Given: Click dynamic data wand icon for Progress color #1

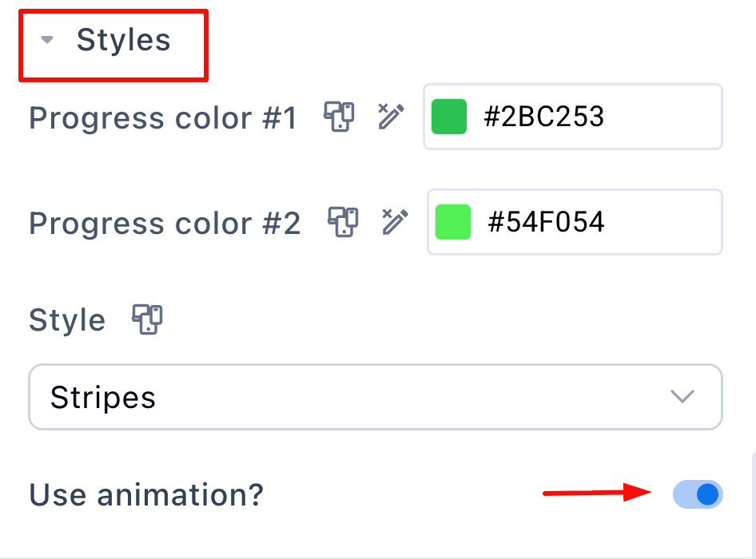Looking at the screenshot, I should click(x=391, y=116).
